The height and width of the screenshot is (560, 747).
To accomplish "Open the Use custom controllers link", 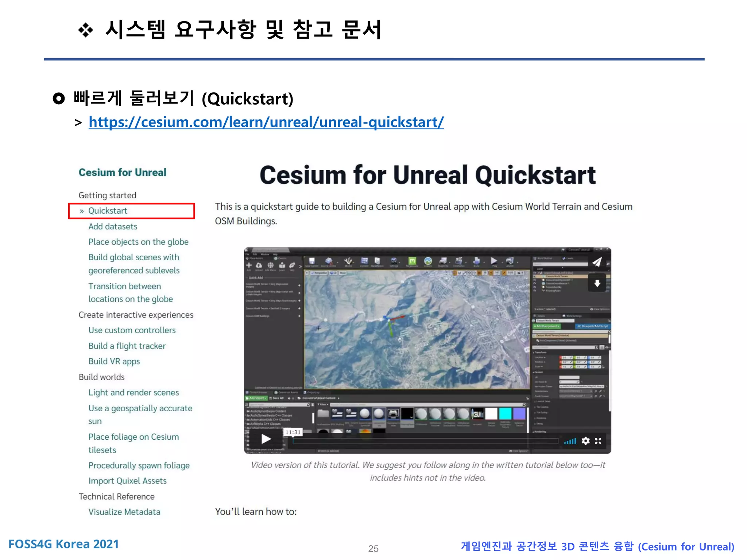I will (x=132, y=330).
